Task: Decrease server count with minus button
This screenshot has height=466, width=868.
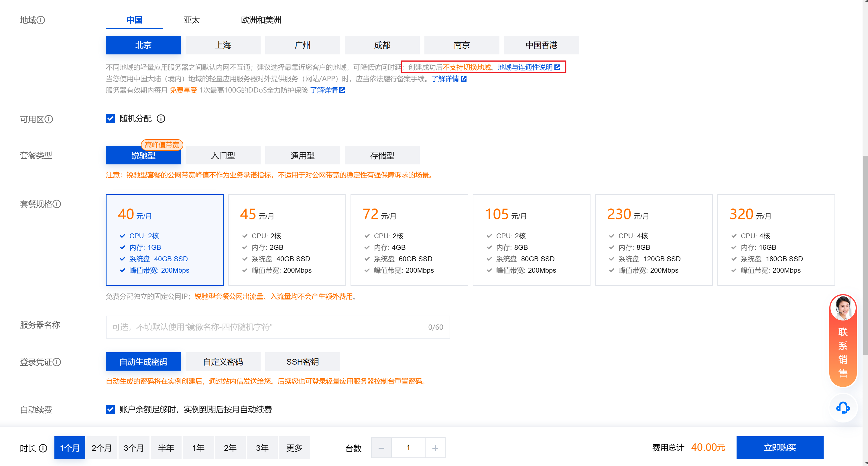Action: point(381,448)
